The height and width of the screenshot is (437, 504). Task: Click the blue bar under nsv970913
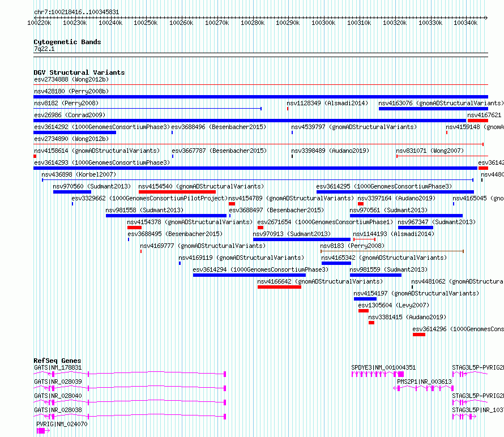pyautogui.click(x=301, y=239)
